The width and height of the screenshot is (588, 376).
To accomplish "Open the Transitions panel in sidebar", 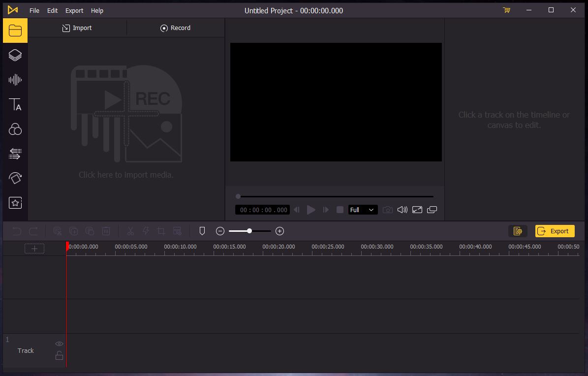I will tap(15, 154).
